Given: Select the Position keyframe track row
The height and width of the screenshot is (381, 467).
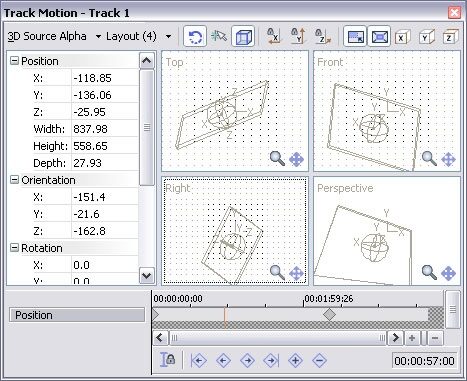Looking at the screenshot, I should [77, 315].
